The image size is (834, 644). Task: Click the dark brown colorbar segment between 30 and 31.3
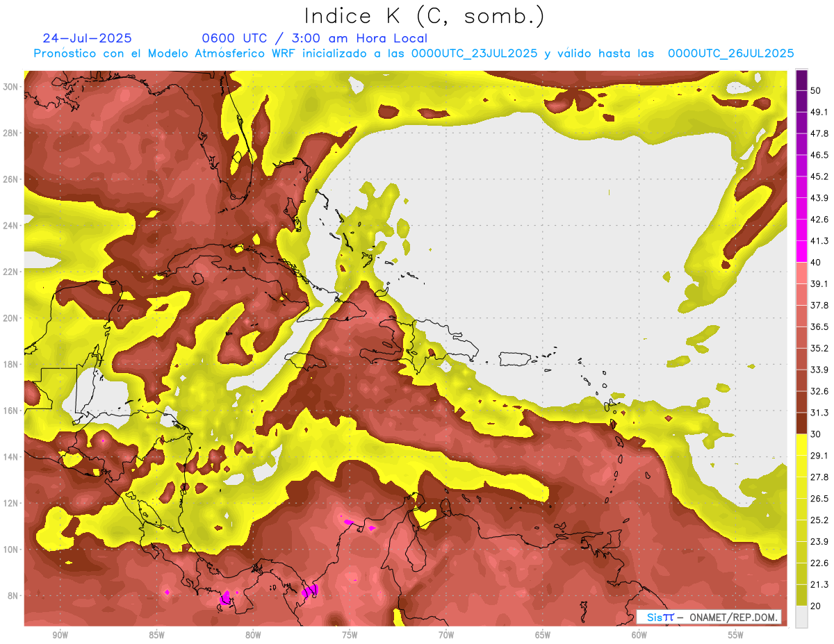click(x=801, y=423)
